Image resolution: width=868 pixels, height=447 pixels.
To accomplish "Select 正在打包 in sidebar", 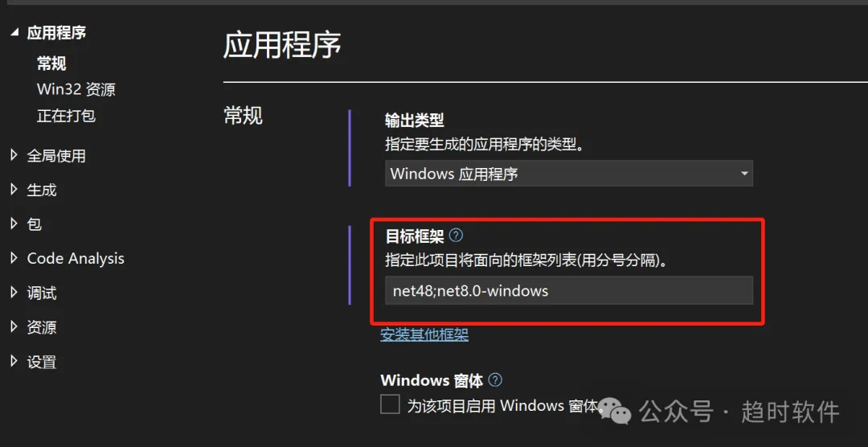I will pos(66,116).
